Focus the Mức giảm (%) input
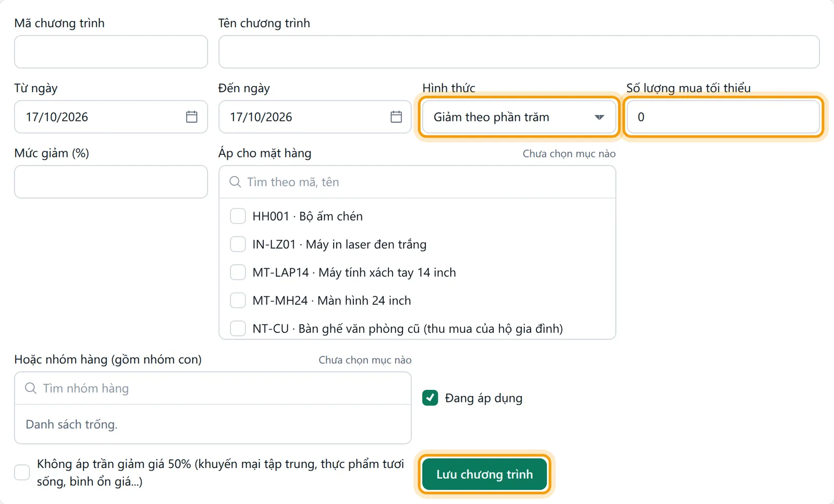Screen dimensions: 834x504 [111, 182]
